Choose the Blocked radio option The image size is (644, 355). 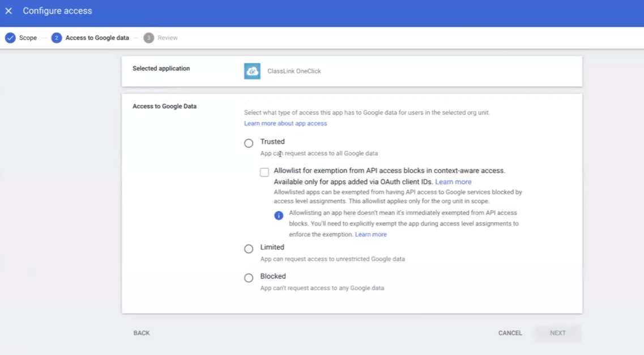[x=249, y=278]
